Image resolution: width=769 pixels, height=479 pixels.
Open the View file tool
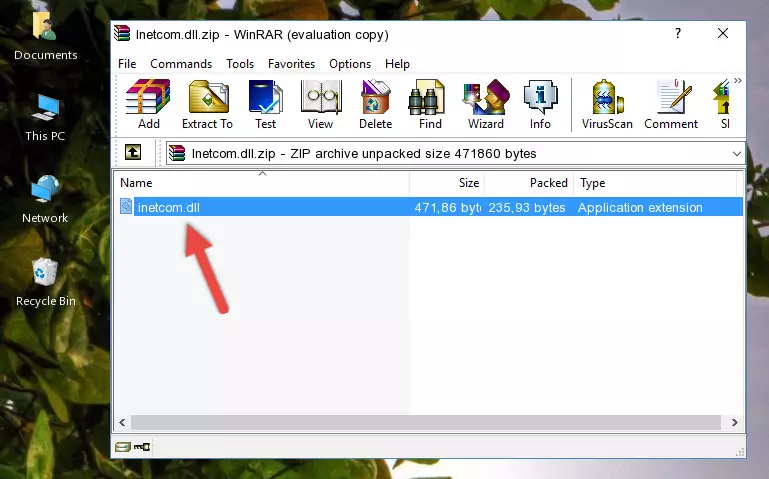coord(321,104)
